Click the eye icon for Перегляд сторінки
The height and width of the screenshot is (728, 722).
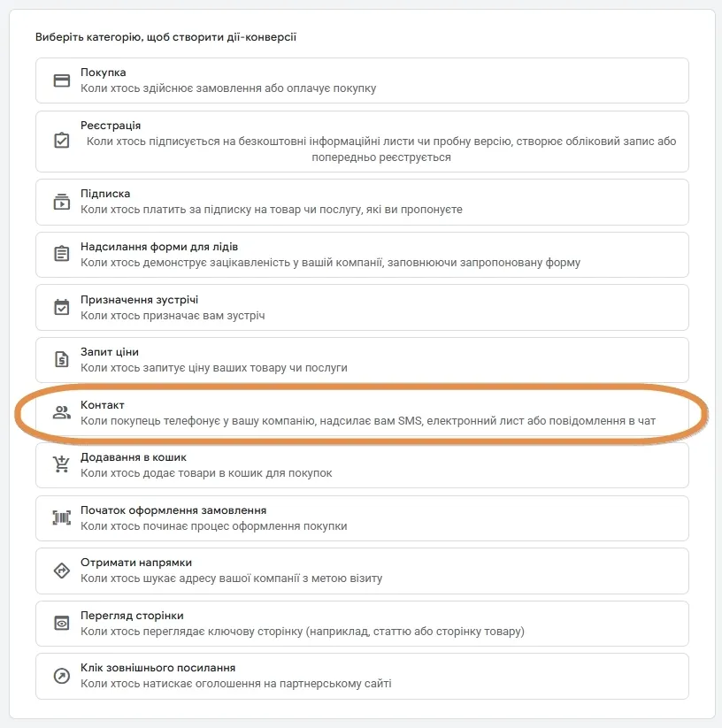[62, 623]
